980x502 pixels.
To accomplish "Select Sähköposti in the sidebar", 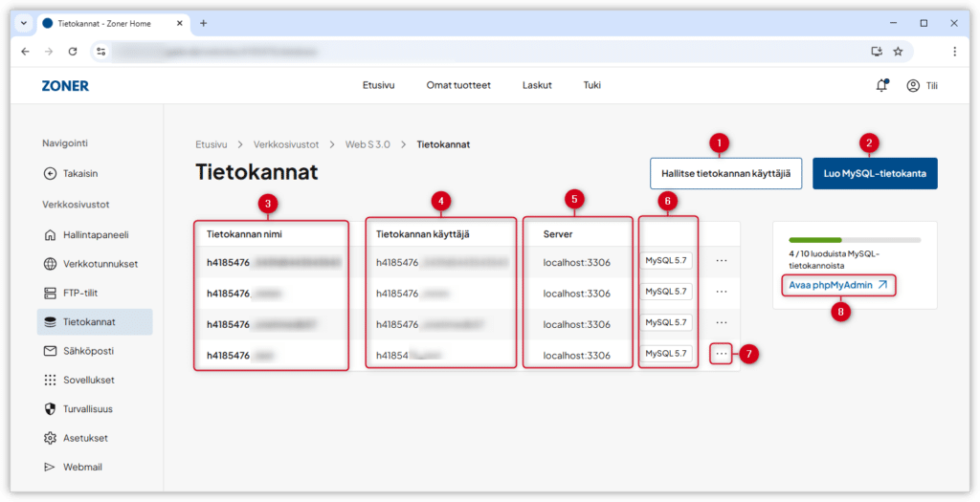I will coord(91,351).
